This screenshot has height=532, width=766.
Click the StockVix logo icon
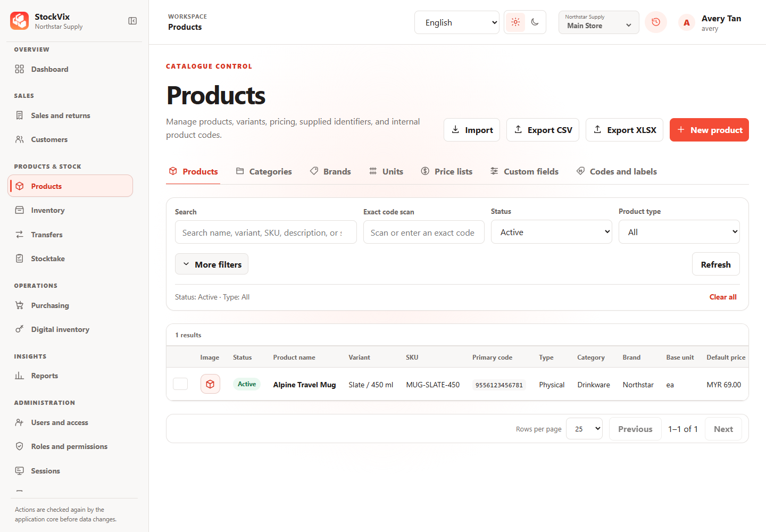tap(20, 21)
